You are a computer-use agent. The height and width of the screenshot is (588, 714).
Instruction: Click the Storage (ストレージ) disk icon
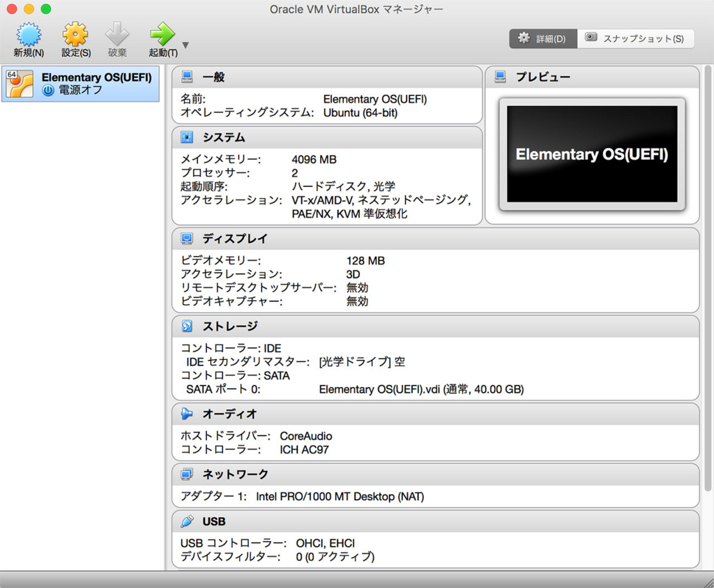(187, 326)
